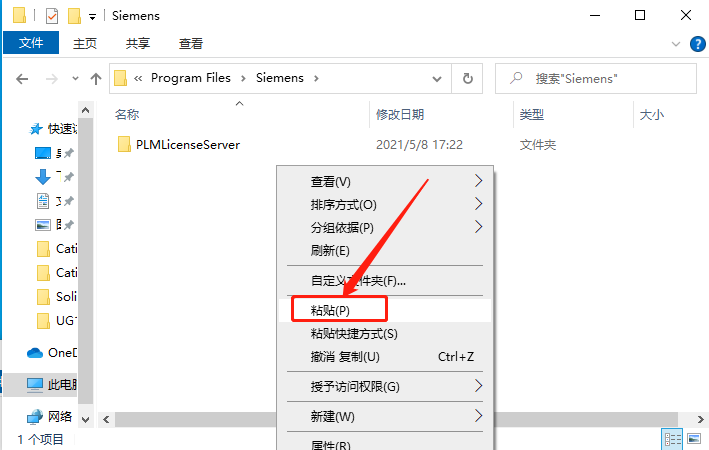Click the search Siemens input field
Viewport: 709px width, 450px height.
(596, 79)
